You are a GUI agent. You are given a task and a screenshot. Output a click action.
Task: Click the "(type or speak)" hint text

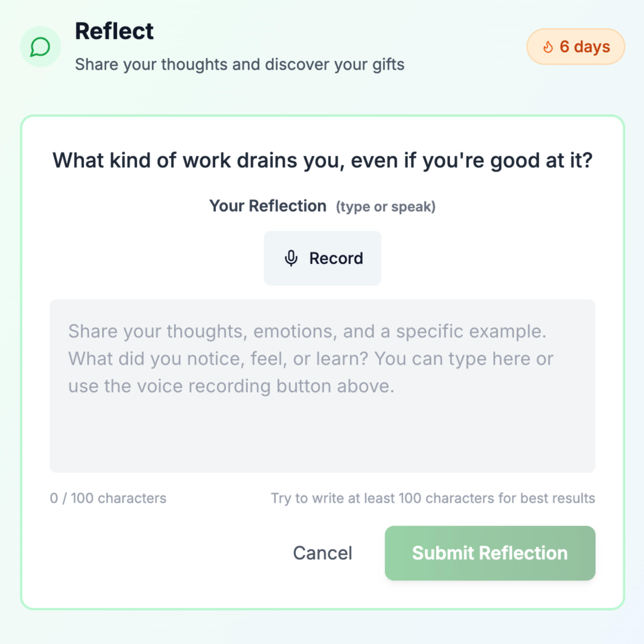[385, 207]
